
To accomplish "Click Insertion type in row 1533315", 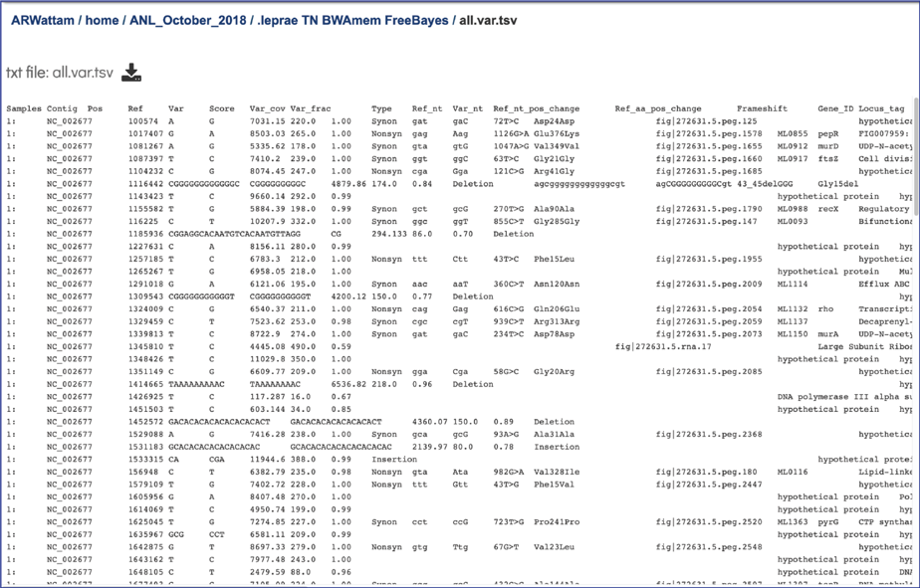I will [394, 459].
